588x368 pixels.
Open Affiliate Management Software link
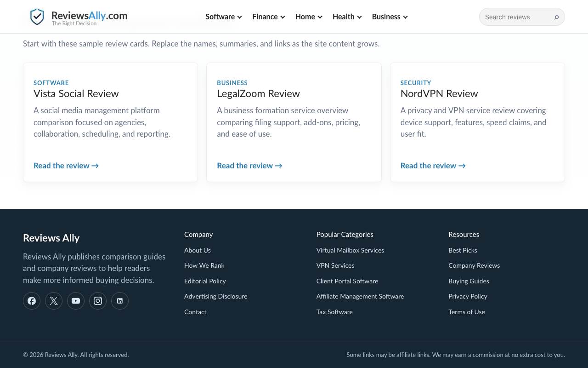click(x=360, y=296)
